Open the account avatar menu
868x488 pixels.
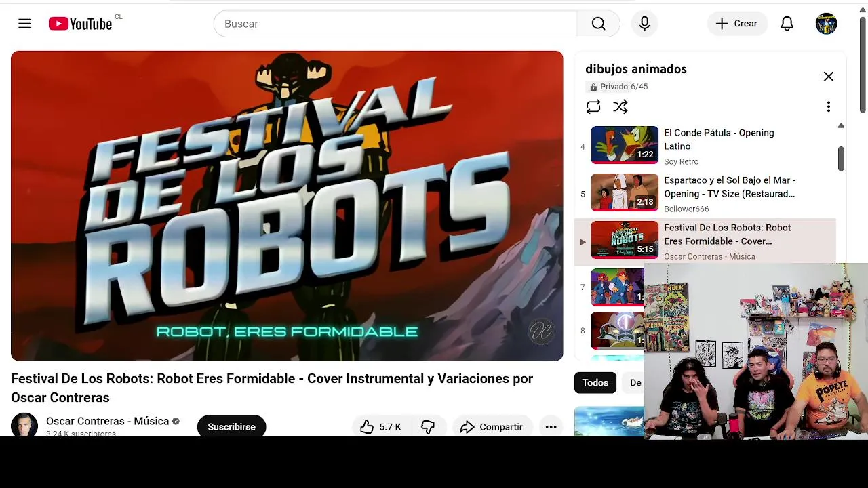[826, 24]
